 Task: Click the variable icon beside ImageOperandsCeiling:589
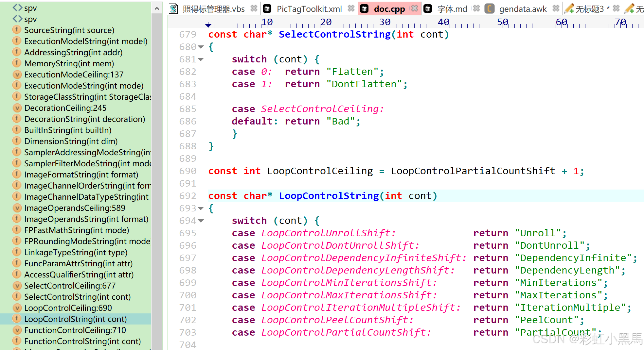(17, 208)
